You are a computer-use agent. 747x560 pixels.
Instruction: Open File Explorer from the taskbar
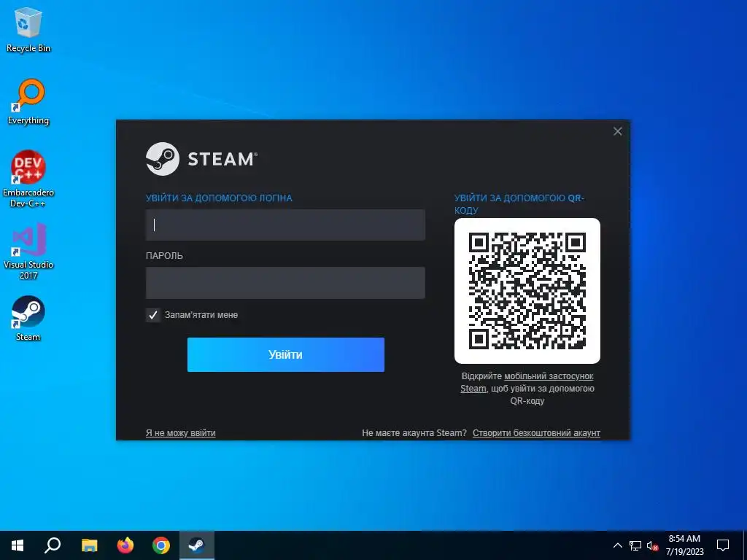point(89,545)
